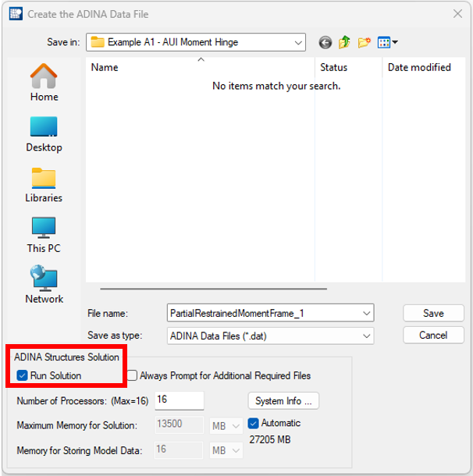
Task: Click the 'Maximum Memory for Solution:' label
Action: pyautogui.click(x=76, y=425)
